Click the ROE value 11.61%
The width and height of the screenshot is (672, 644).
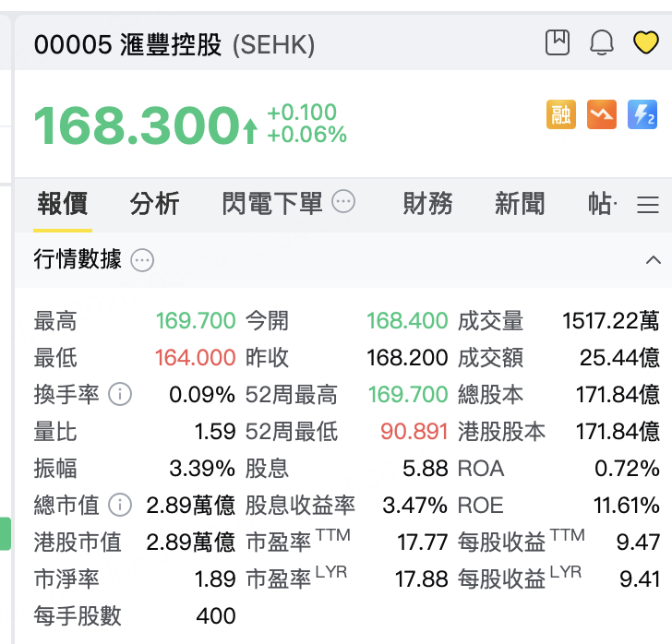[626, 505]
